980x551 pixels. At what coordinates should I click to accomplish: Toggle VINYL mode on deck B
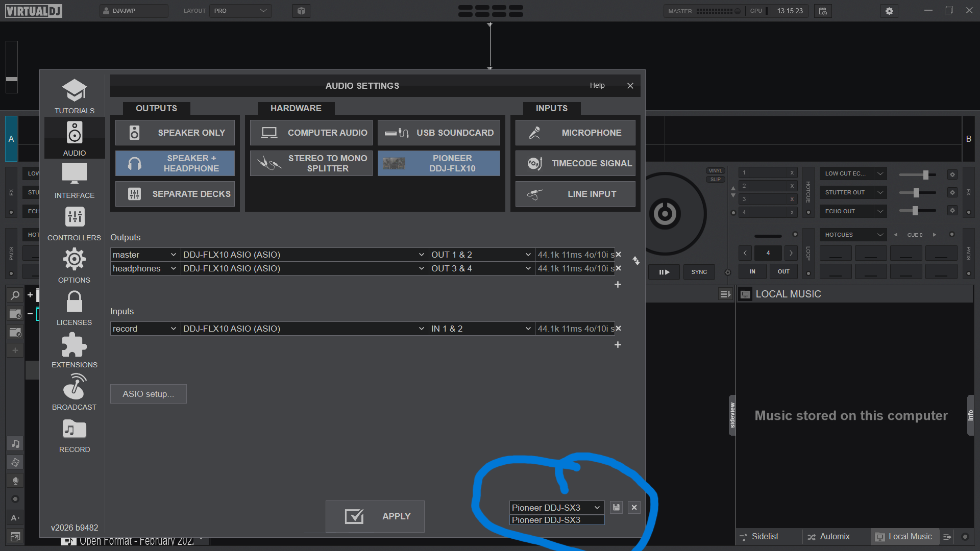tap(716, 171)
